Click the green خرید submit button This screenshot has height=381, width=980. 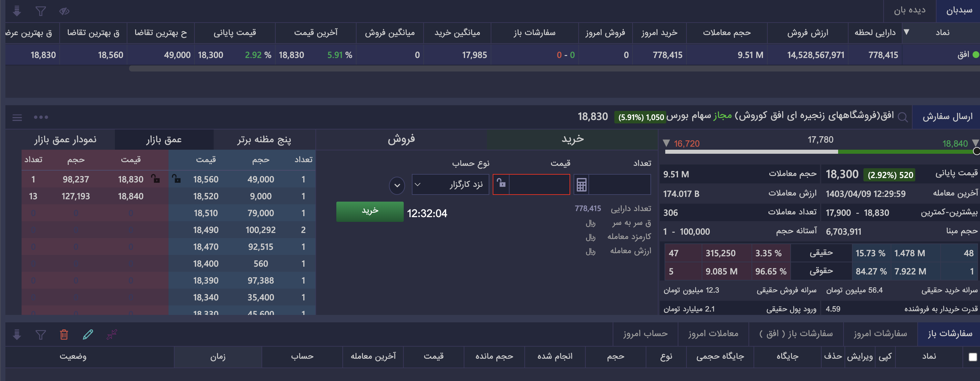370,212
